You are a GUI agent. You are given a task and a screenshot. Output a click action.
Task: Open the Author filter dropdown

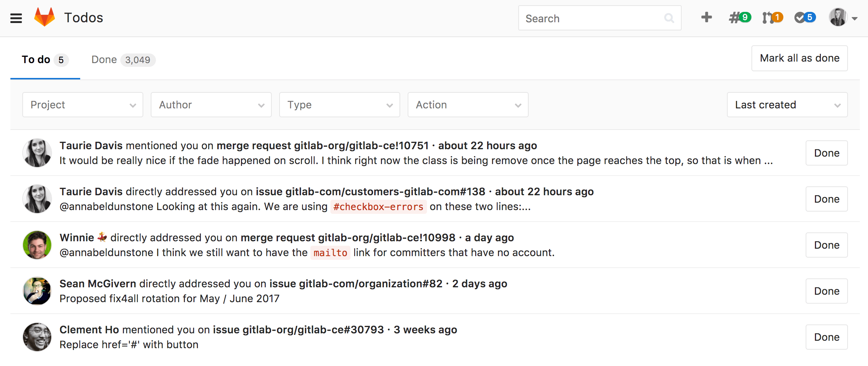tap(211, 105)
